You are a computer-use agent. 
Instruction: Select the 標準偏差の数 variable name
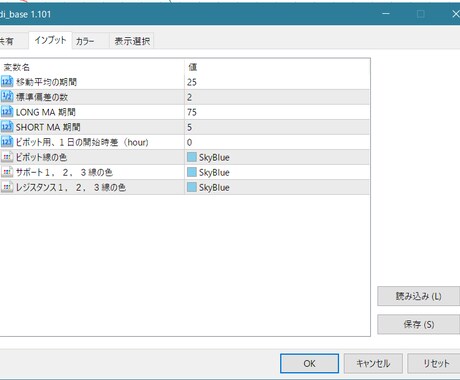point(42,97)
